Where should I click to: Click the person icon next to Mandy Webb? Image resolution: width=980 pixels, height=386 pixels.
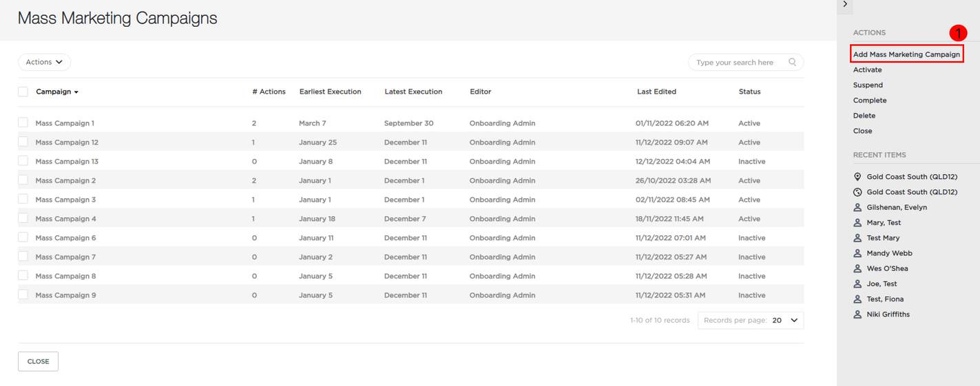857,253
